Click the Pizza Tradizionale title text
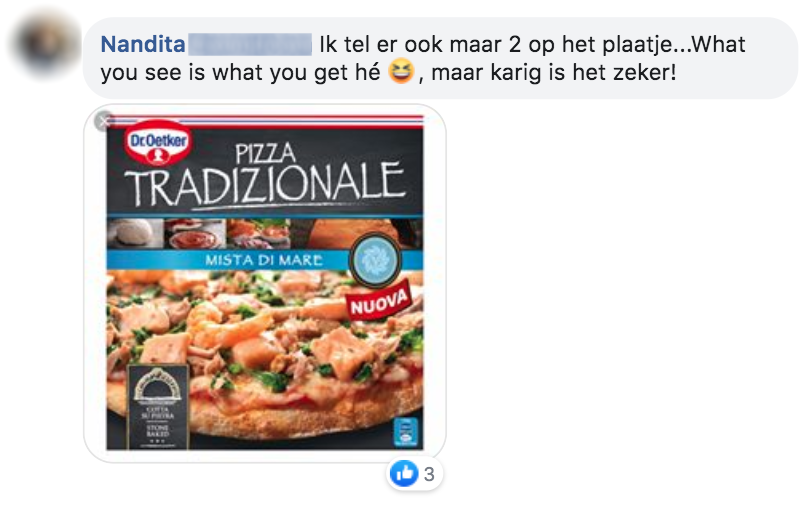This screenshot has height=509, width=810. 264,176
